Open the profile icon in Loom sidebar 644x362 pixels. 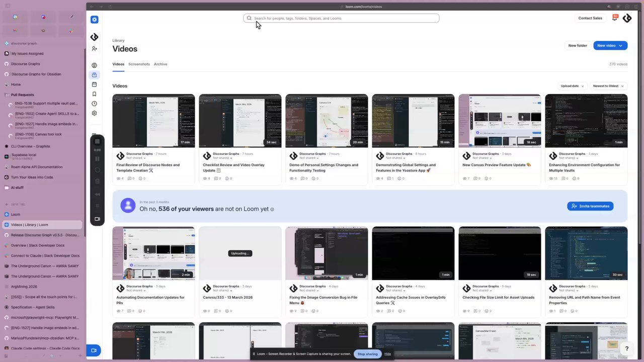pyautogui.click(x=94, y=65)
